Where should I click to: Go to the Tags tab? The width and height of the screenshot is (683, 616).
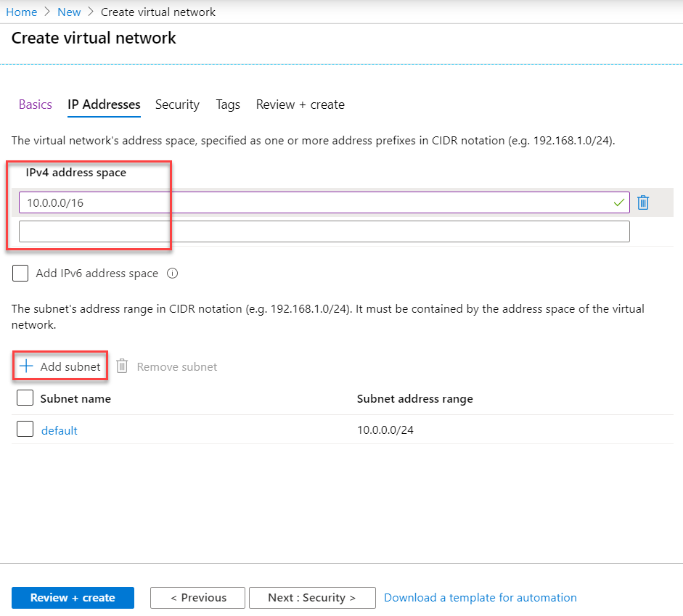point(228,105)
